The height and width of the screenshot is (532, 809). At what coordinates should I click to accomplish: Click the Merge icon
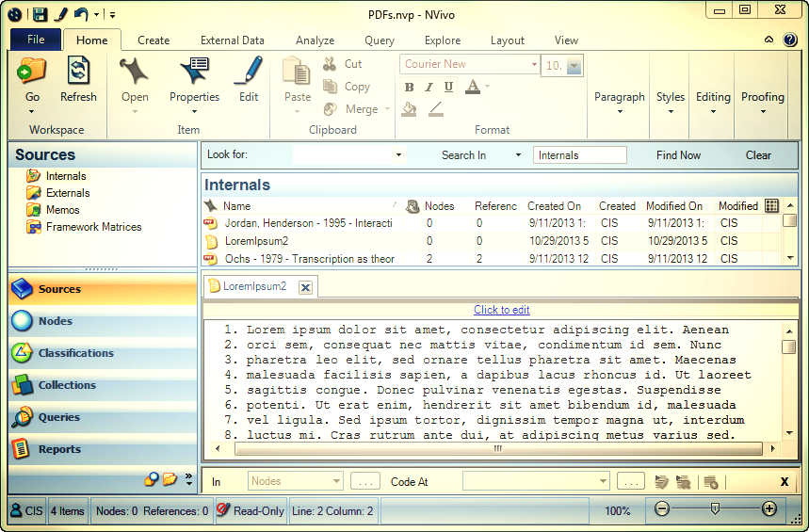click(x=330, y=109)
